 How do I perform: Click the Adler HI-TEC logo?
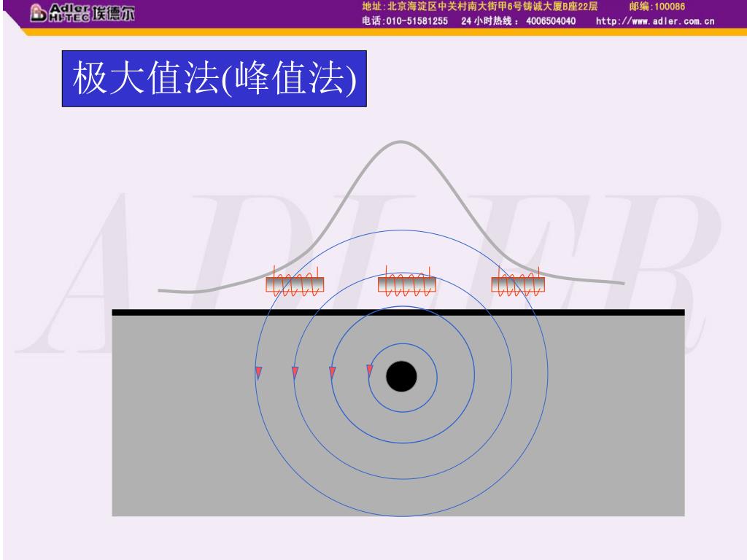click(x=82, y=13)
